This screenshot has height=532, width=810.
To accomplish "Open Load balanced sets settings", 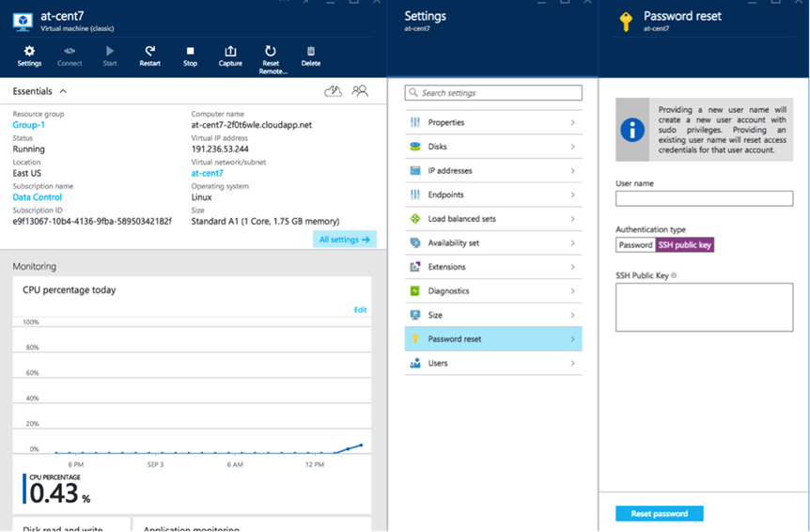I will click(x=493, y=219).
